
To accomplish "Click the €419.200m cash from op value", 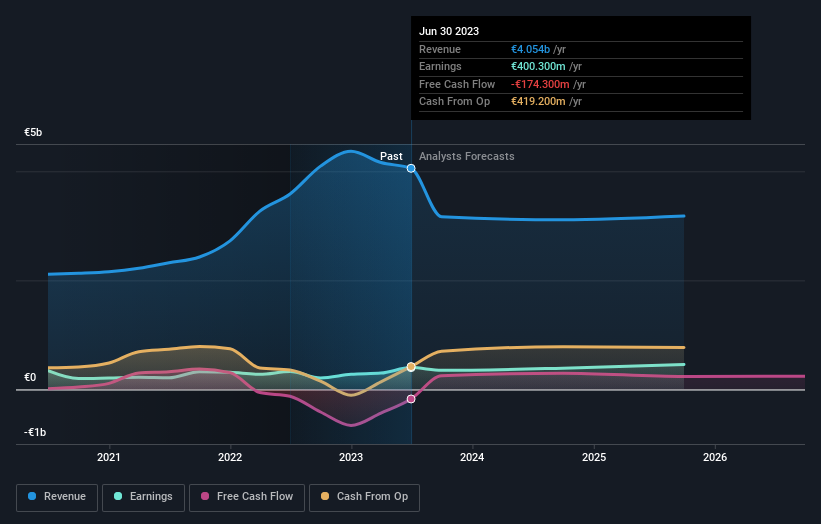I will (538, 102).
